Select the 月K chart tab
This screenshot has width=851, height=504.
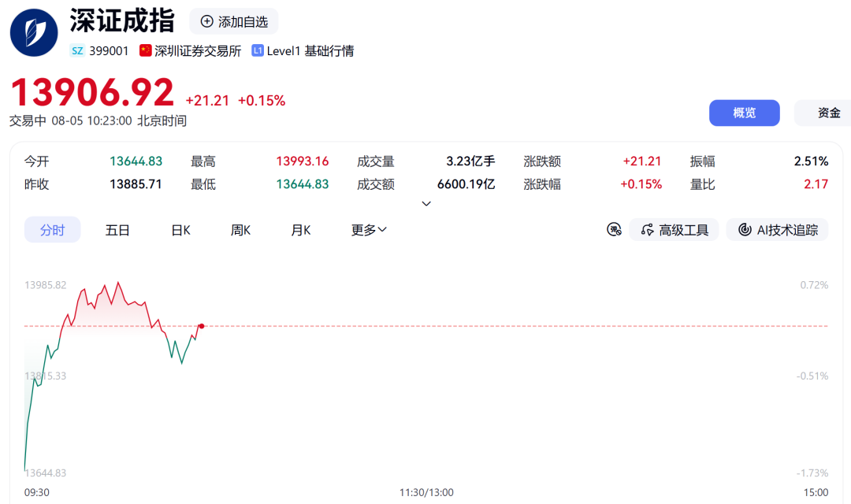(301, 230)
